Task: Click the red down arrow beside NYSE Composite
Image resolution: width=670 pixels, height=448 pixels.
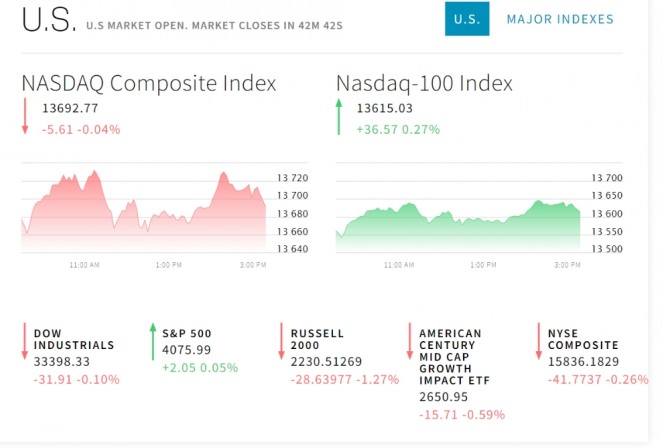Action: (x=539, y=341)
